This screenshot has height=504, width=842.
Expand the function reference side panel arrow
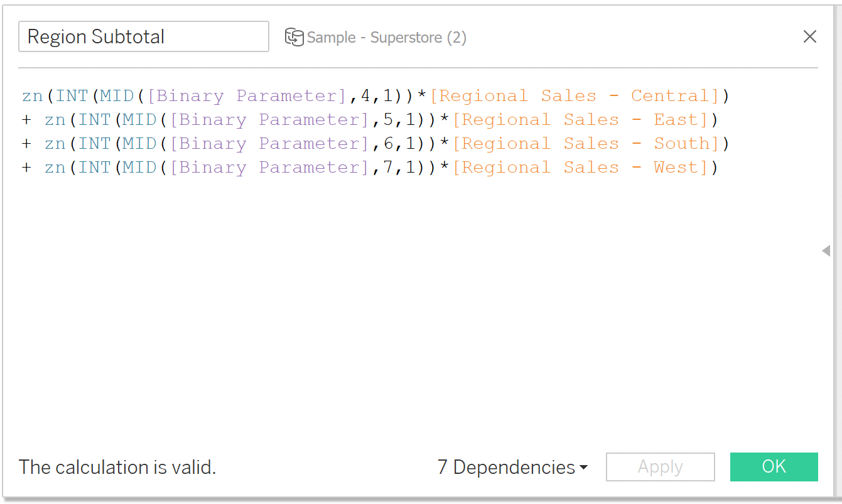[x=826, y=251]
